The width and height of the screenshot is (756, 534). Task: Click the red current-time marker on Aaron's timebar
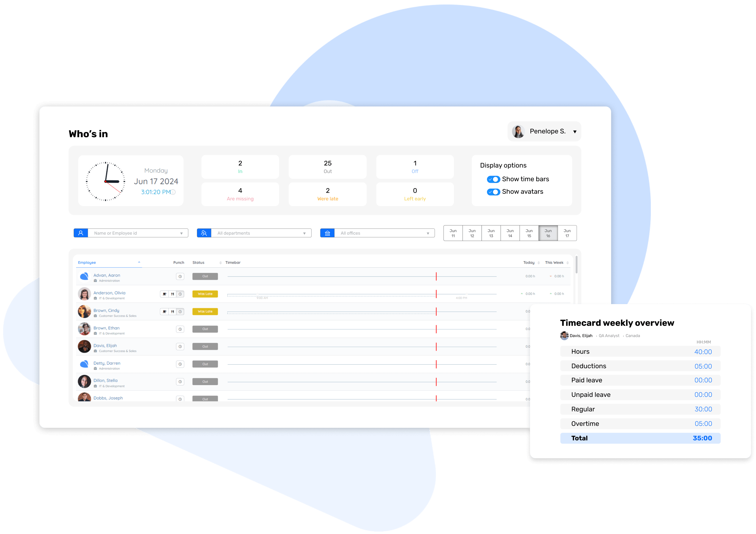point(436,276)
